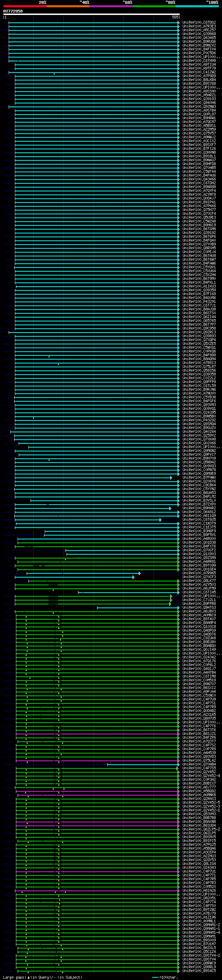Select the UniRef100_P0C5D6 label
222x980 pixels.
coord(199,53)
